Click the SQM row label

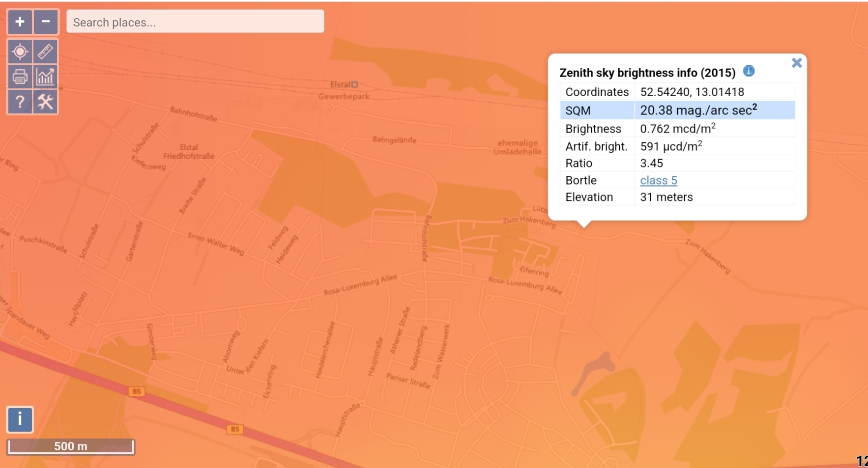(x=578, y=110)
